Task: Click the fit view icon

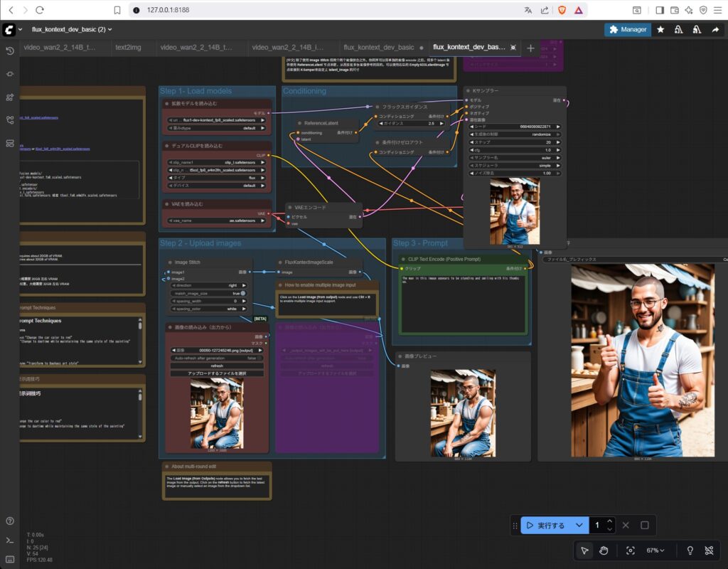Action: click(630, 551)
